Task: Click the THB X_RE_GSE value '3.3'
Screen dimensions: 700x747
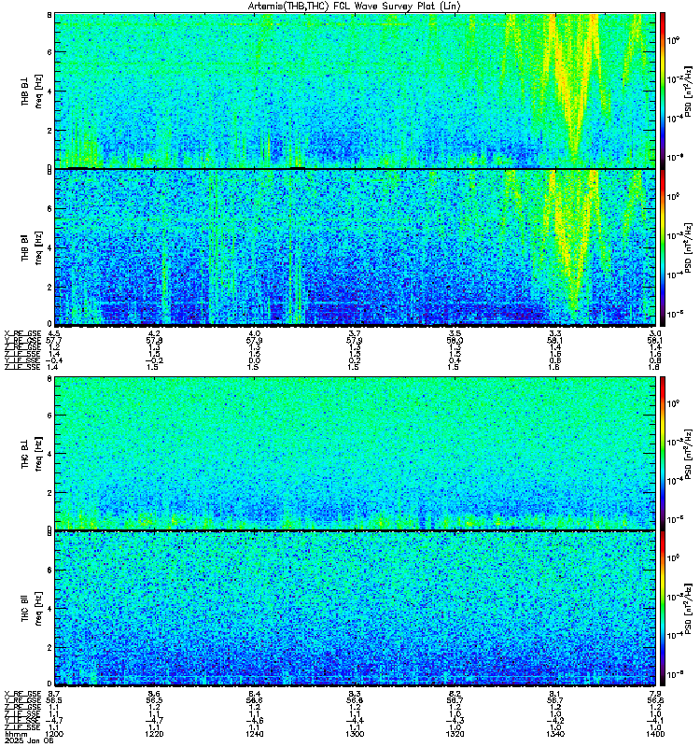Action: 554,333
